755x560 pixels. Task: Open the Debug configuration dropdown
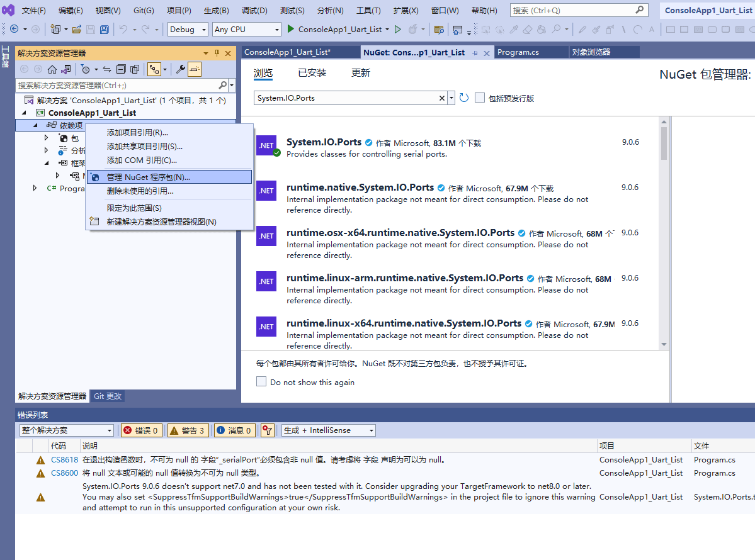click(188, 30)
